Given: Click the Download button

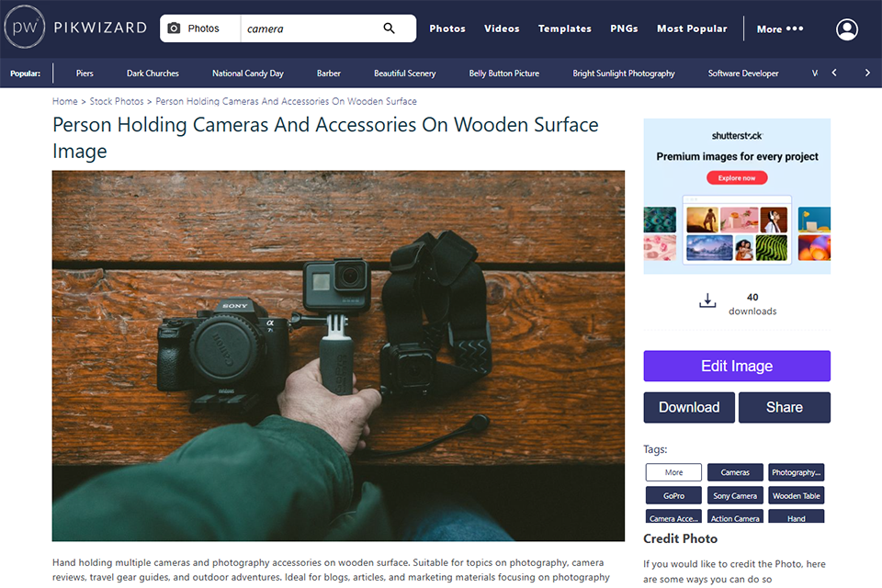Looking at the screenshot, I should (x=689, y=407).
